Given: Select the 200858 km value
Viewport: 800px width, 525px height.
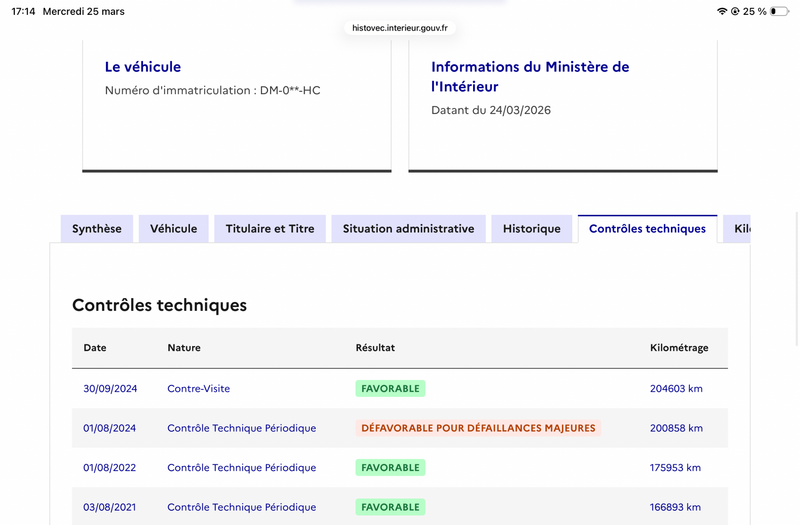Looking at the screenshot, I should coord(676,428).
